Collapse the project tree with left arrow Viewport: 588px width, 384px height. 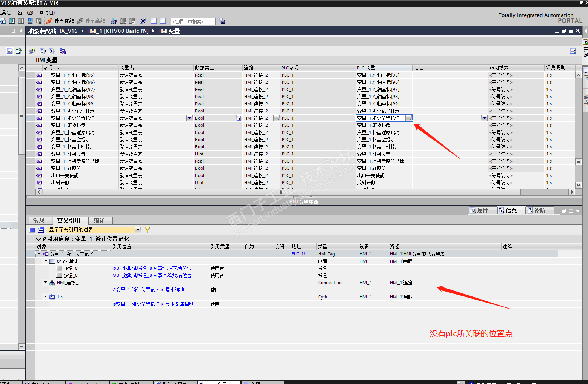point(21,31)
